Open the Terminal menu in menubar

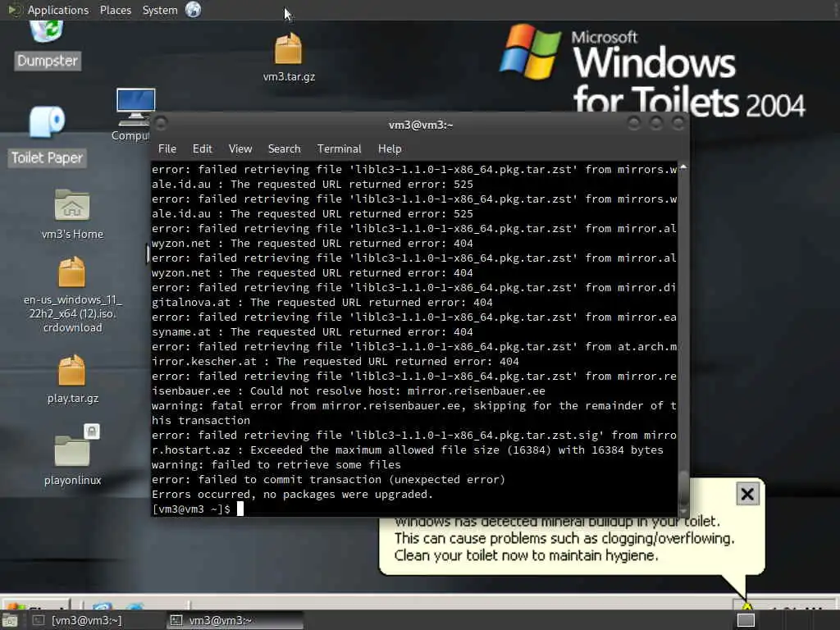tap(339, 149)
